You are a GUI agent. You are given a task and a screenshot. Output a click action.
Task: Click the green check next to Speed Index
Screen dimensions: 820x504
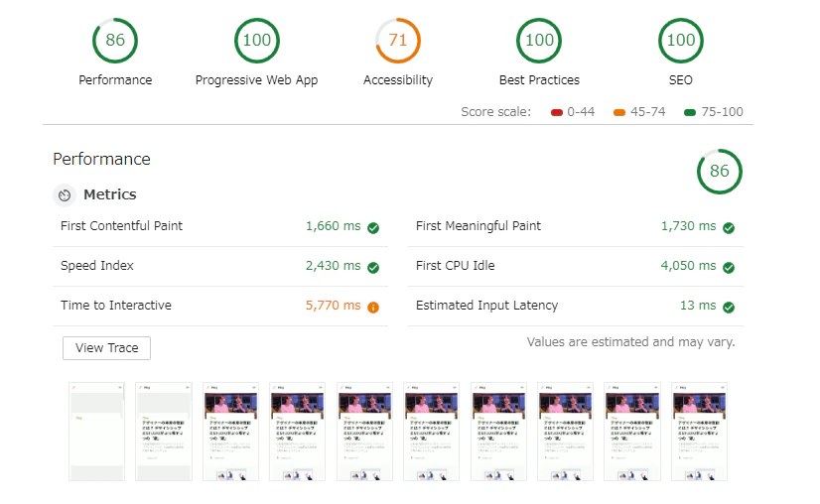(x=373, y=268)
